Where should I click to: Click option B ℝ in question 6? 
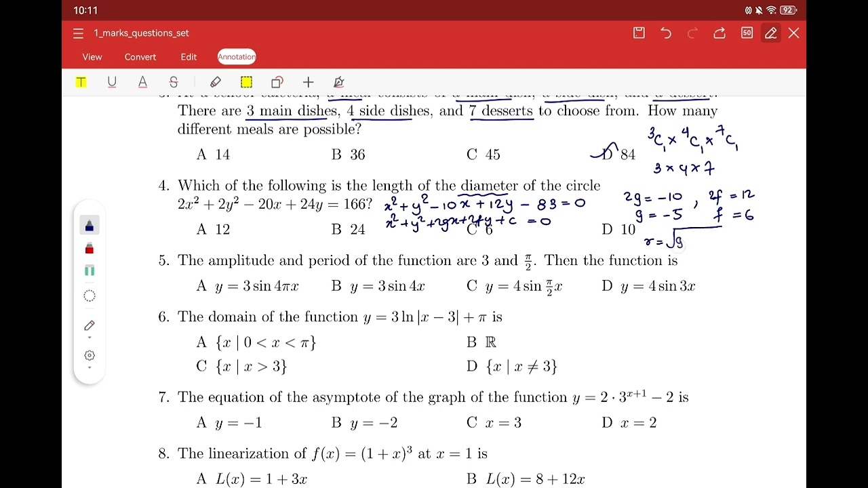click(x=481, y=343)
